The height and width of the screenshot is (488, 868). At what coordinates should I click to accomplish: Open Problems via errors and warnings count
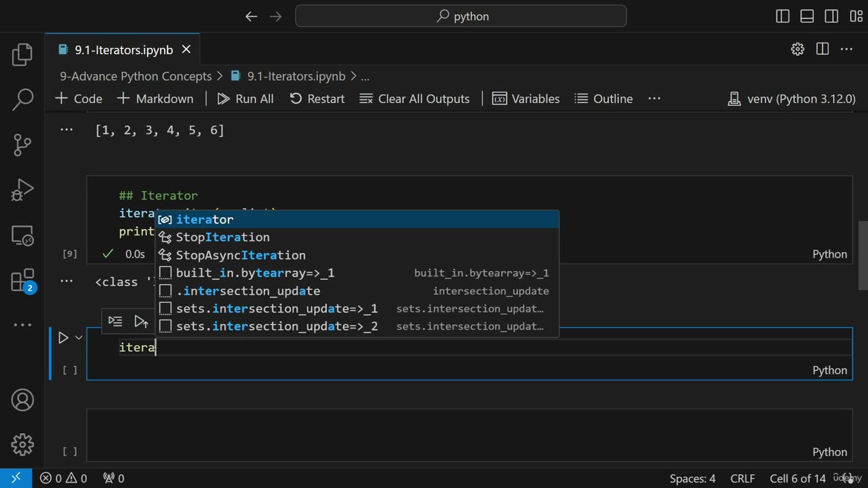click(63, 478)
